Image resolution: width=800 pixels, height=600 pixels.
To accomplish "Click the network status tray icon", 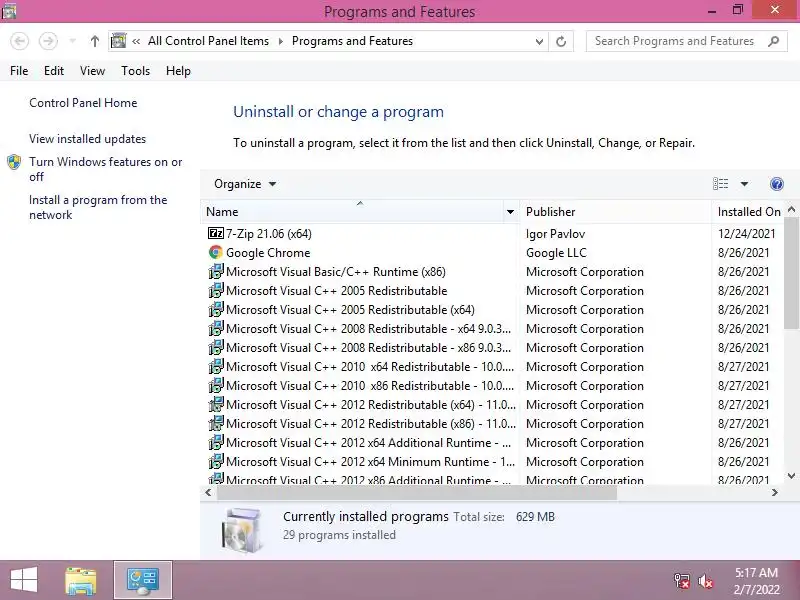I will [682, 581].
